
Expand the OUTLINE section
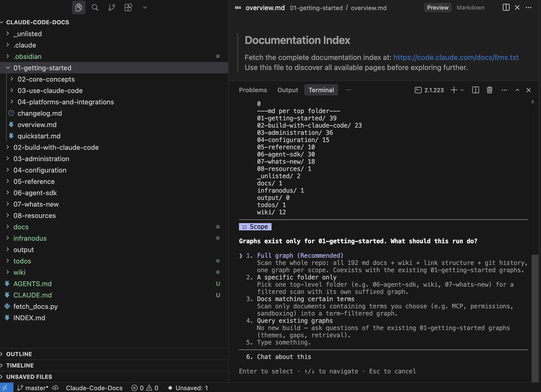(x=114, y=354)
